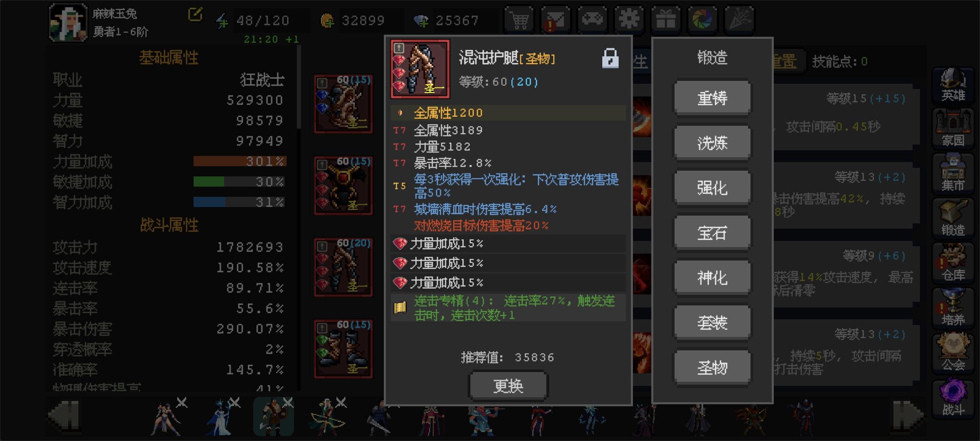The width and height of the screenshot is (980, 441).
Task: Click the 重铸 reforge button
Action: [712, 98]
